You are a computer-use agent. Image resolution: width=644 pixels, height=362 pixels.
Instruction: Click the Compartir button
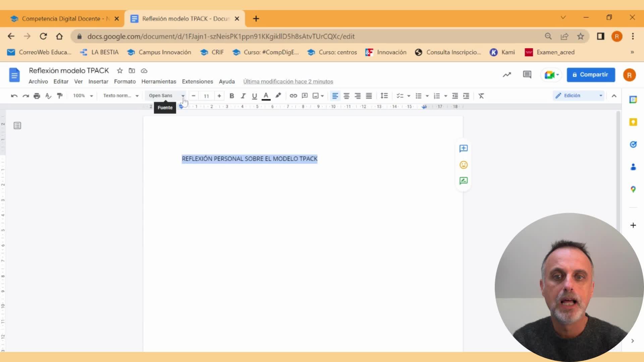click(x=591, y=75)
